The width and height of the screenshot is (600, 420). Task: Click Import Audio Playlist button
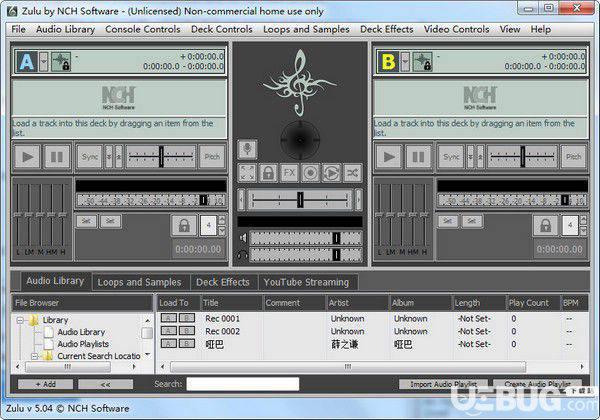(443, 384)
